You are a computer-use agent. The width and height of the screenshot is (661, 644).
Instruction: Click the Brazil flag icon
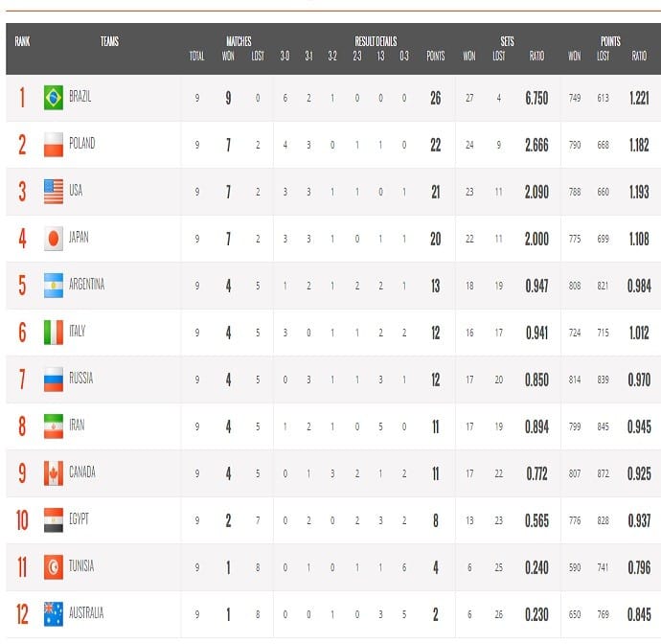(x=54, y=98)
